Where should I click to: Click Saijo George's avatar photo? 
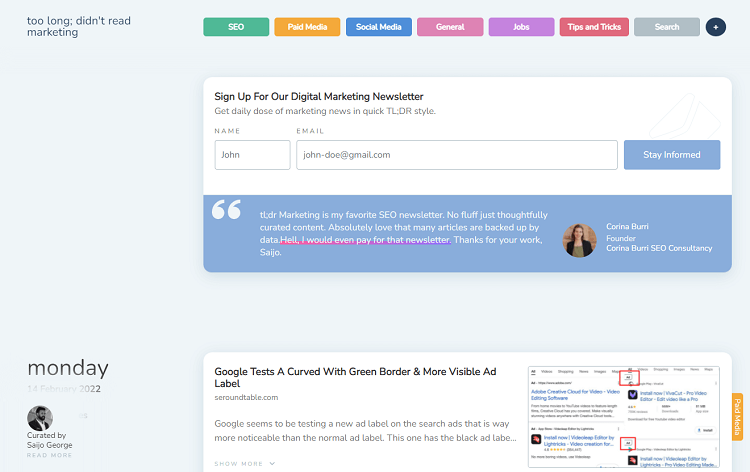[40, 418]
